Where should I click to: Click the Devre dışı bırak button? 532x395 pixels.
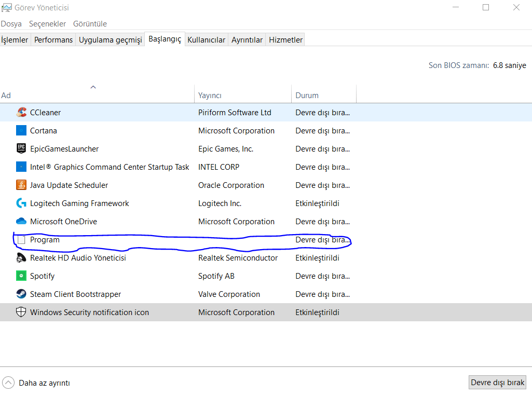tap(497, 383)
